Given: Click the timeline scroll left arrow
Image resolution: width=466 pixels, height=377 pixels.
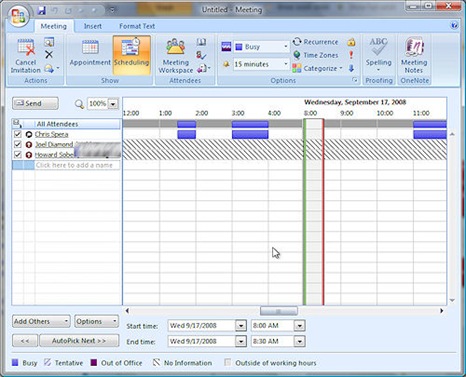Looking at the screenshot, I should [x=127, y=311].
